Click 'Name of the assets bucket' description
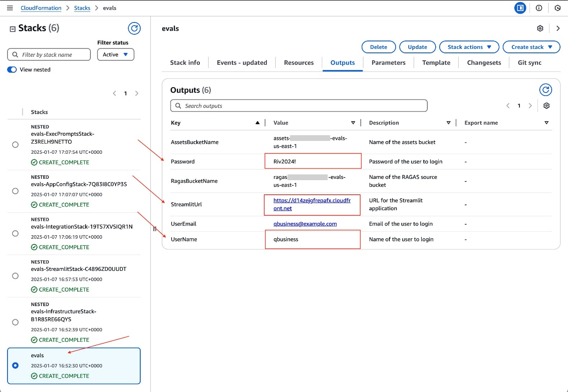568x392 pixels. tap(402, 142)
